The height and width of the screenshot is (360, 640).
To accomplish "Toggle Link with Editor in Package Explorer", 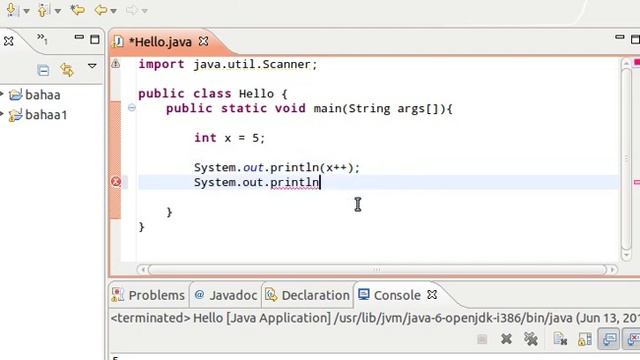I will point(67,70).
